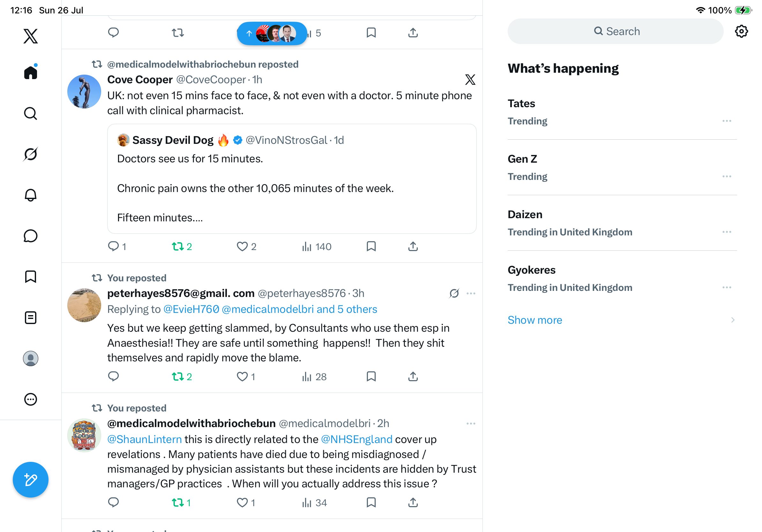The height and width of the screenshot is (532, 762).
Task: Bookmark the @medicalmodelbri post about @ShaunLintern
Action: (371, 502)
